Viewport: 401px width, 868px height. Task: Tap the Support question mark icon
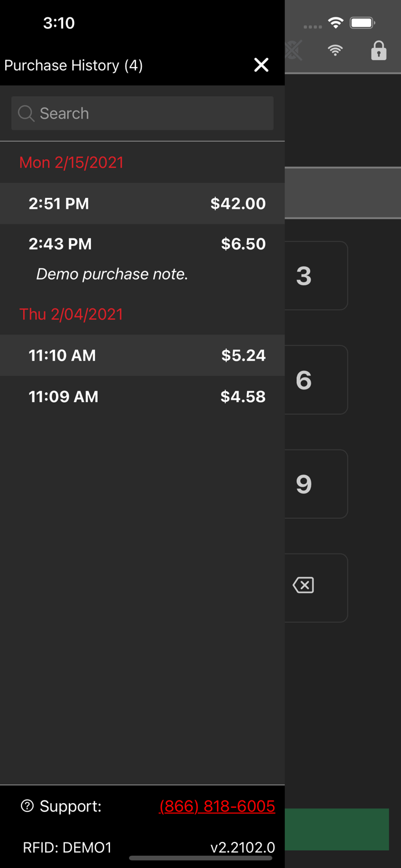(27, 806)
